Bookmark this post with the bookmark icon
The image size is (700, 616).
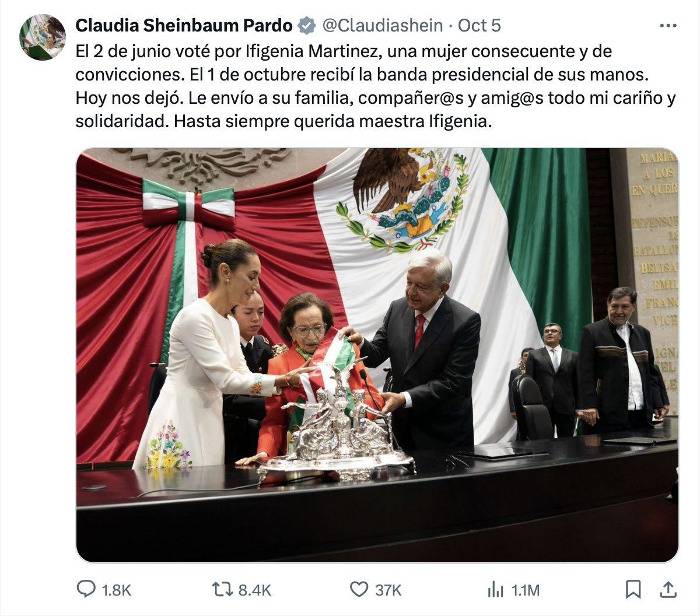pyautogui.click(x=633, y=589)
